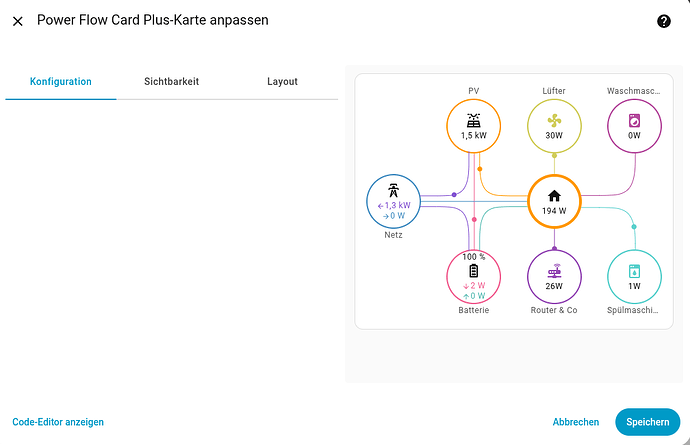
Task: Click the home house icon
Action: [x=554, y=195]
